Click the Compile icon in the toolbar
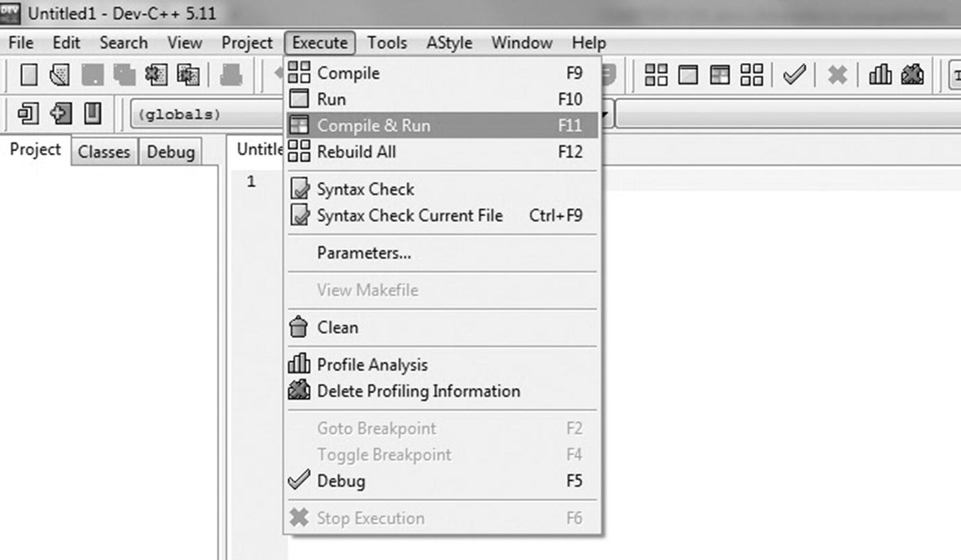961x560 pixels. 655,74
